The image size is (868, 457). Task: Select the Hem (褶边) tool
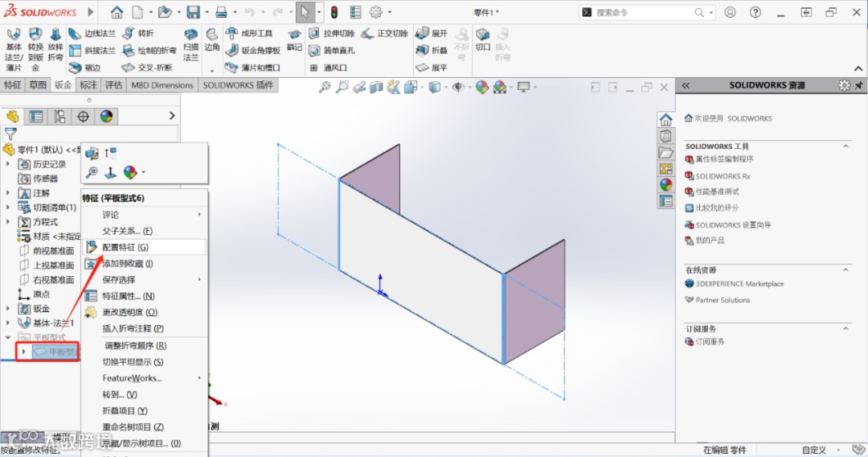84,68
